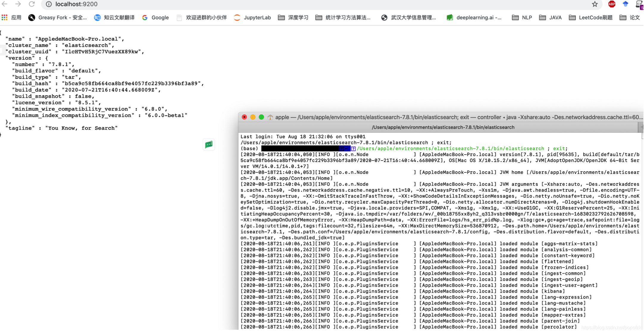Open the apps grid bookmark 应用
The height and width of the screenshot is (333, 644).
tap(12, 18)
